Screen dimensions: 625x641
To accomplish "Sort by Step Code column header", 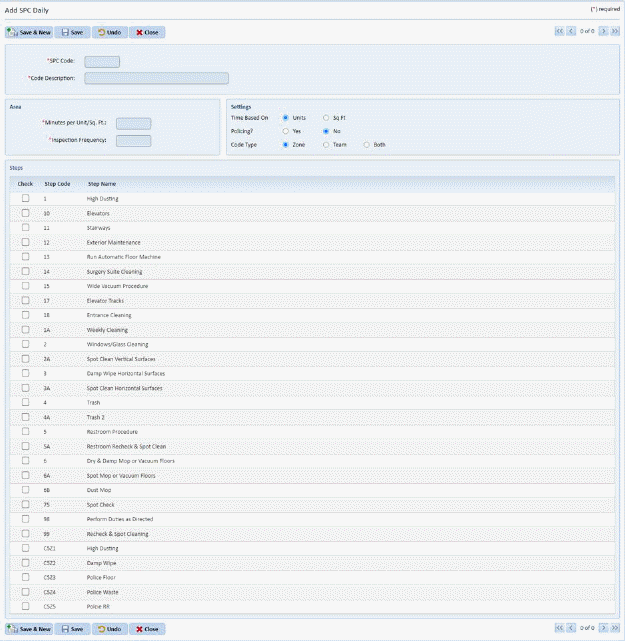I will pos(57,184).
